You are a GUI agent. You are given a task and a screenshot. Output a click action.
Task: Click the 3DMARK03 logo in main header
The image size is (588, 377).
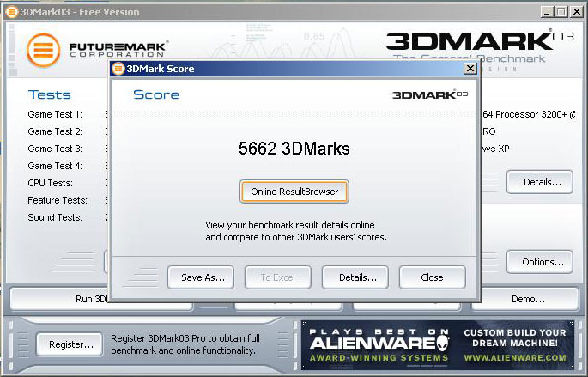click(480, 41)
